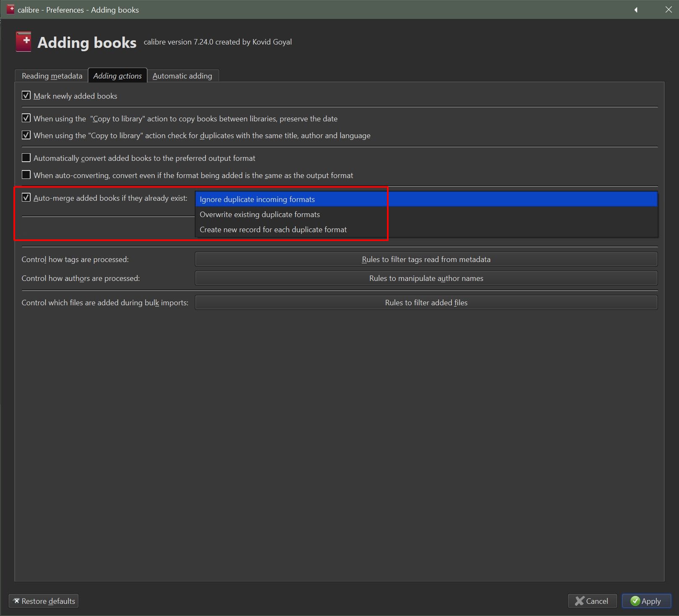Click the Adding books heading

(87, 43)
